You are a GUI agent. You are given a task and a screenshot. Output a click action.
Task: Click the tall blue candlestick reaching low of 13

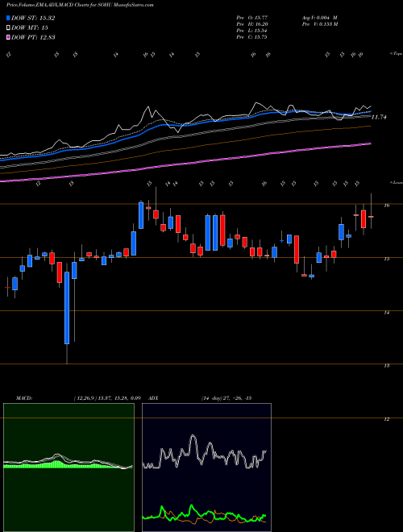(67, 308)
